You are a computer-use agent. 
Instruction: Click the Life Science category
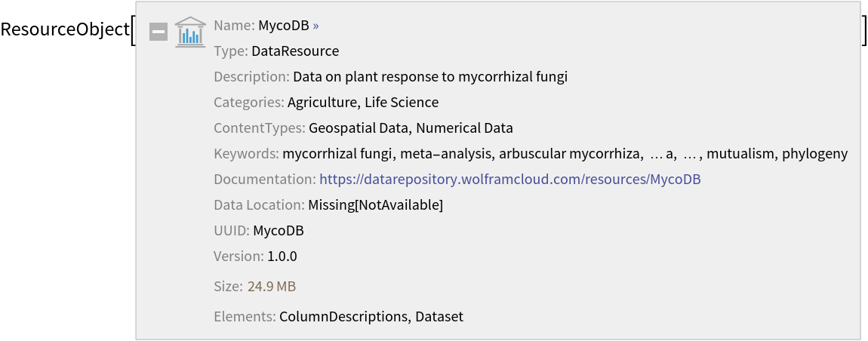click(402, 103)
